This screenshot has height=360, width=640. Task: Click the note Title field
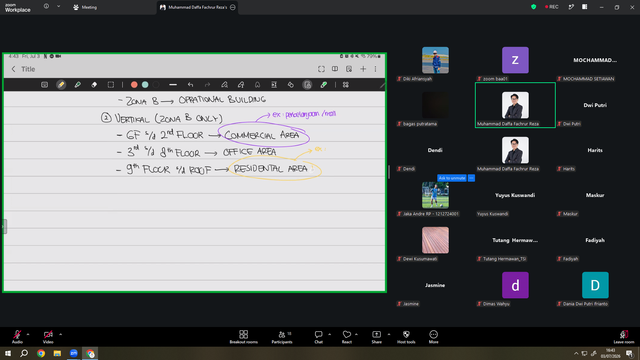(x=28, y=69)
